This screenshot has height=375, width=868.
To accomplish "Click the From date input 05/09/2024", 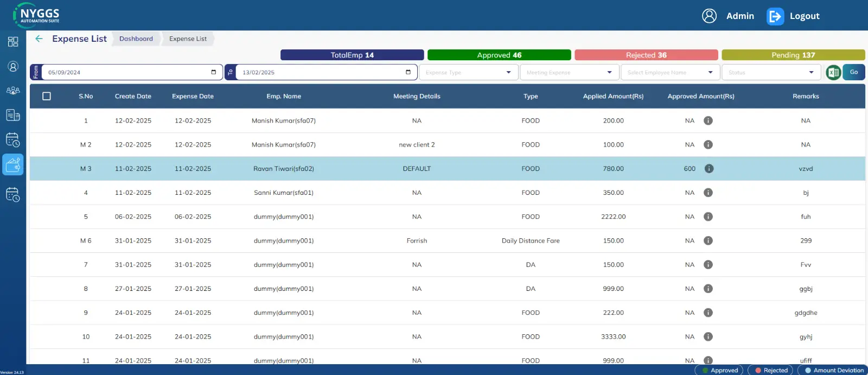I will [132, 72].
